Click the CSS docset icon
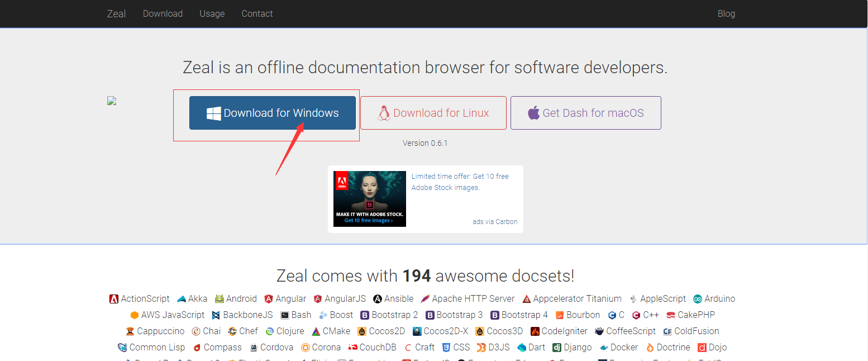 point(446,348)
